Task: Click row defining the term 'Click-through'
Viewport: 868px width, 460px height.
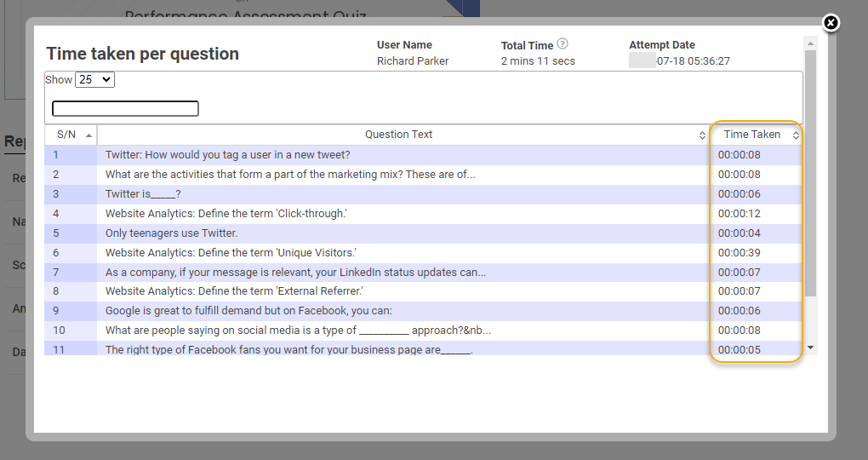Action: pos(225,214)
